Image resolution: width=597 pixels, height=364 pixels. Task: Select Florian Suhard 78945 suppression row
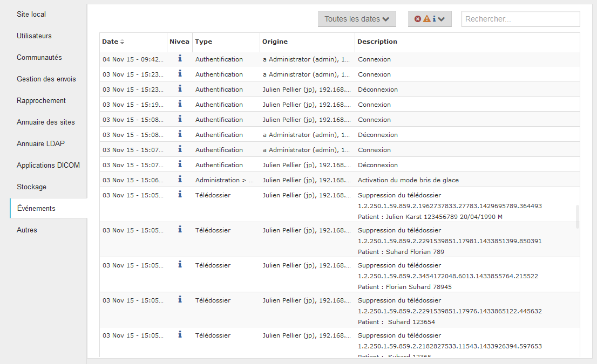click(340, 274)
